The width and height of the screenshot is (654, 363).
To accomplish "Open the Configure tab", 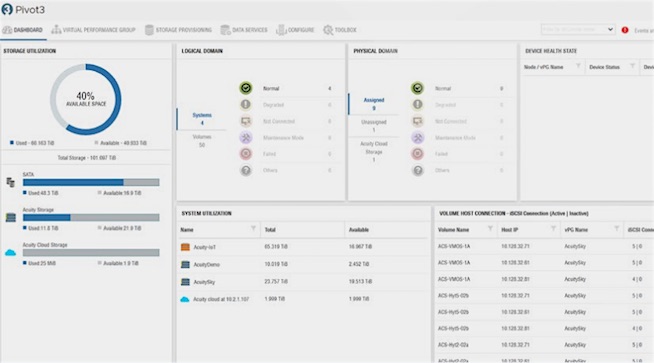I will pyautogui.click(x=295, y=30).
